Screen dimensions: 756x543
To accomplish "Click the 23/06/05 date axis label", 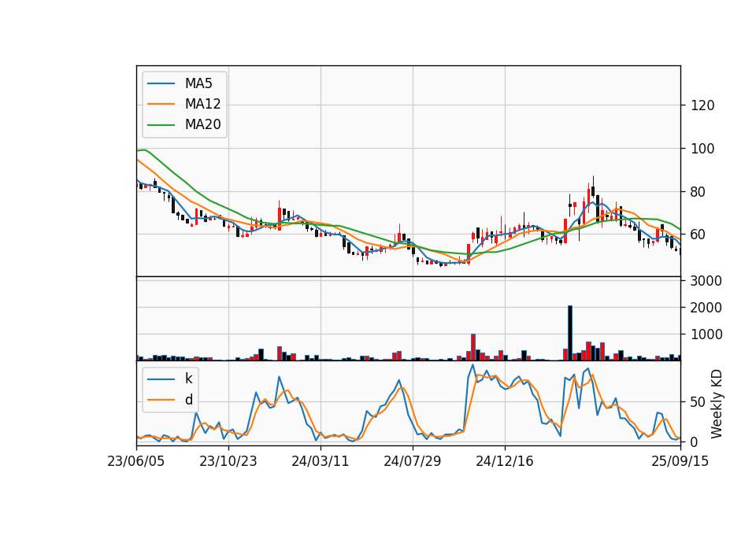I will click(x=136, y=462).
